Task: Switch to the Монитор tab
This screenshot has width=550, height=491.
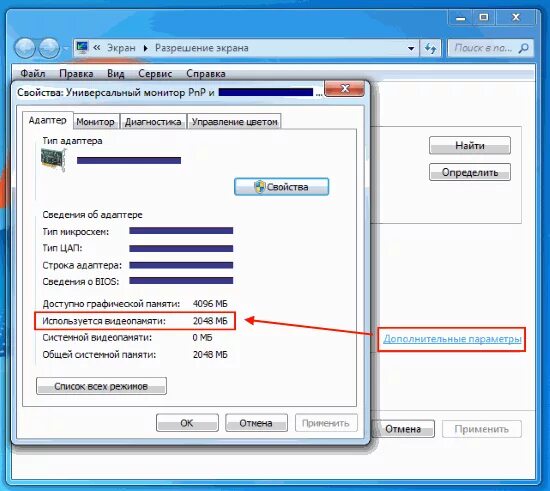Action: point(96,122)
